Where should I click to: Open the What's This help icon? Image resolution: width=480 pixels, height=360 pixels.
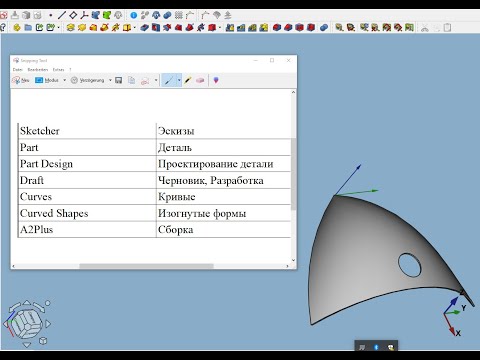[3, 27]
